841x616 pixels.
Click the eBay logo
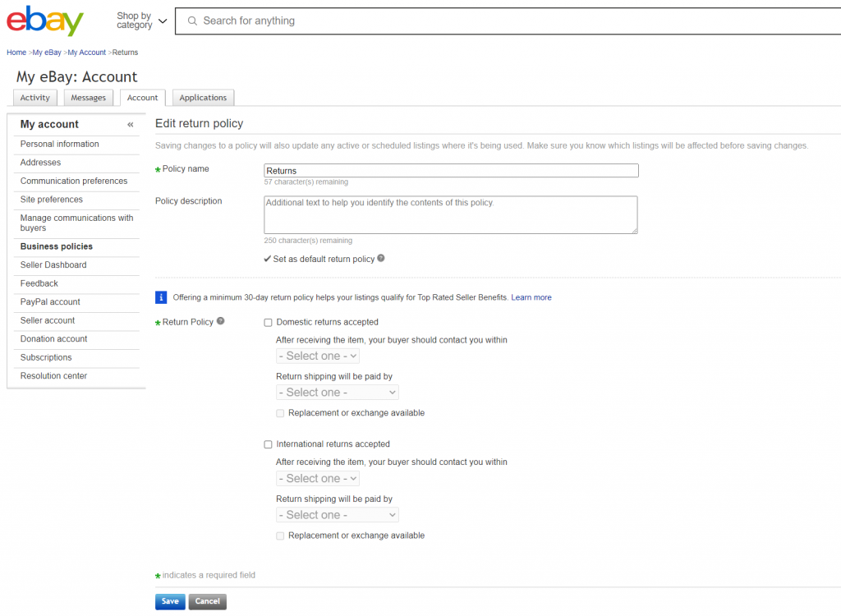point(45,21)
